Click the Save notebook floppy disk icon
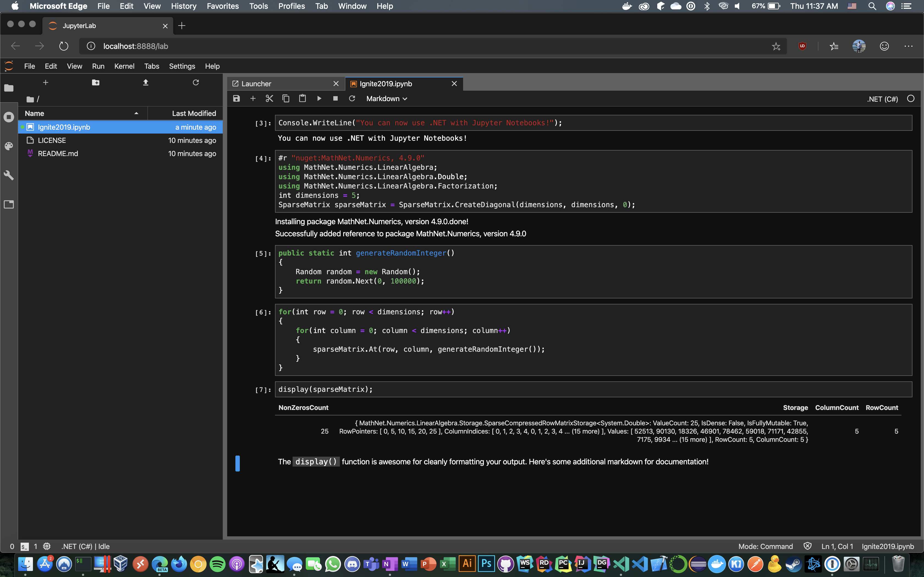The image size is (924, 577). click(236, 98)
